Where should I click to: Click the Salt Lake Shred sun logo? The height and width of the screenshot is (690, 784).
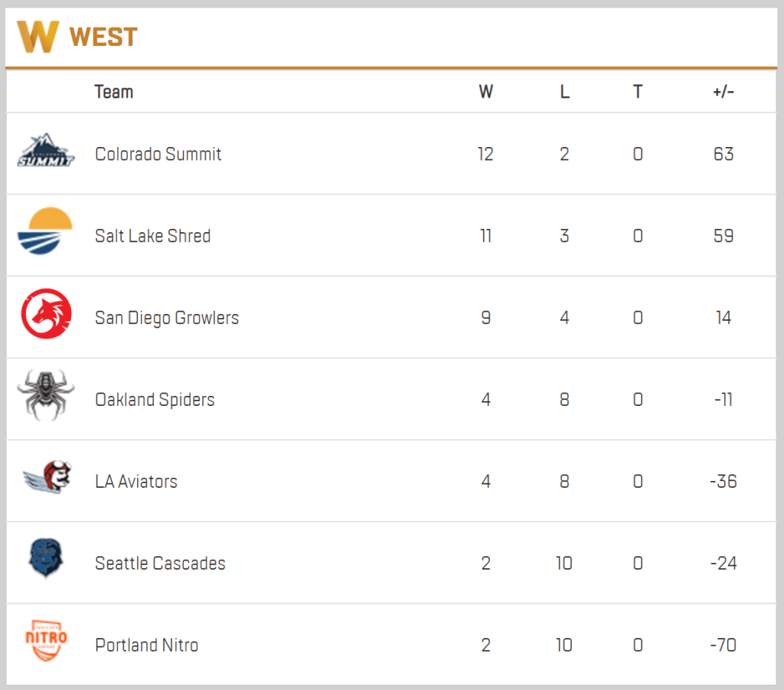coord(45,231)
